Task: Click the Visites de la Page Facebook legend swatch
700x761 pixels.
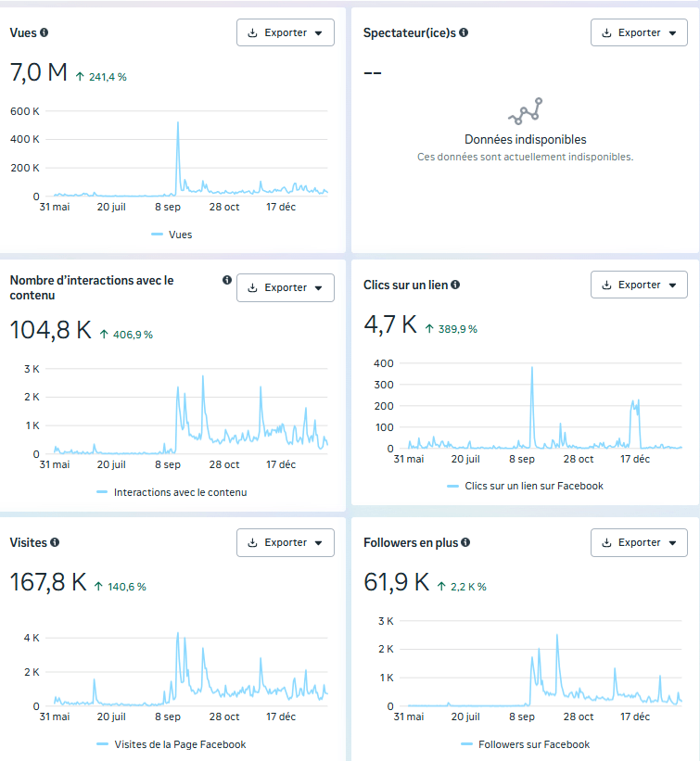Action: coord(102,744)
